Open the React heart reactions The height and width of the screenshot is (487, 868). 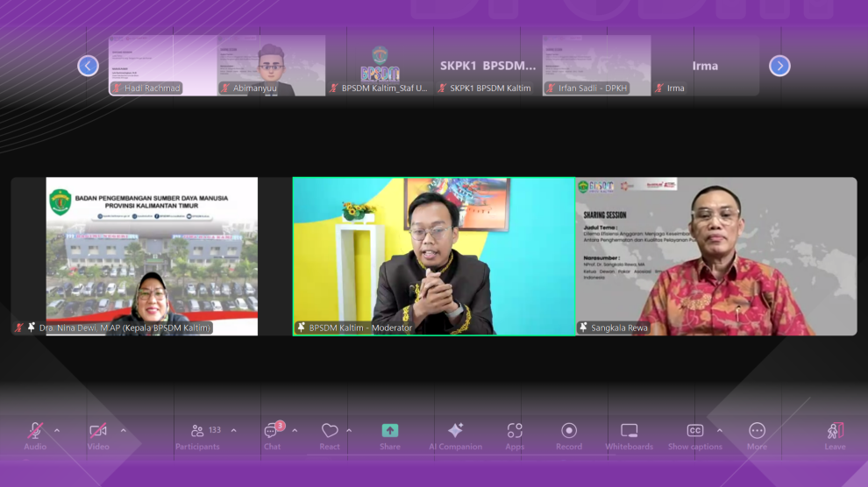(x=330, y=435)
